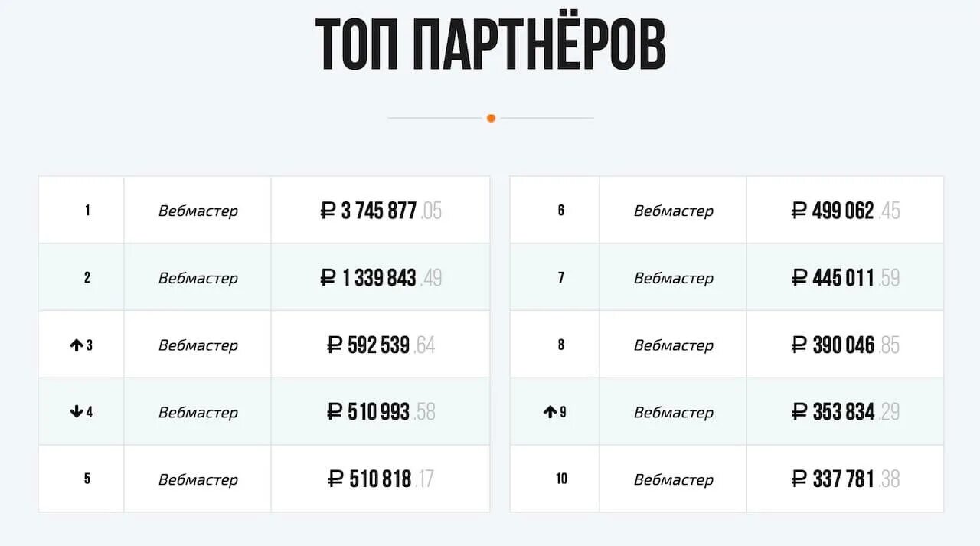Click the ruble sign before 499 062

click(799, 211)
